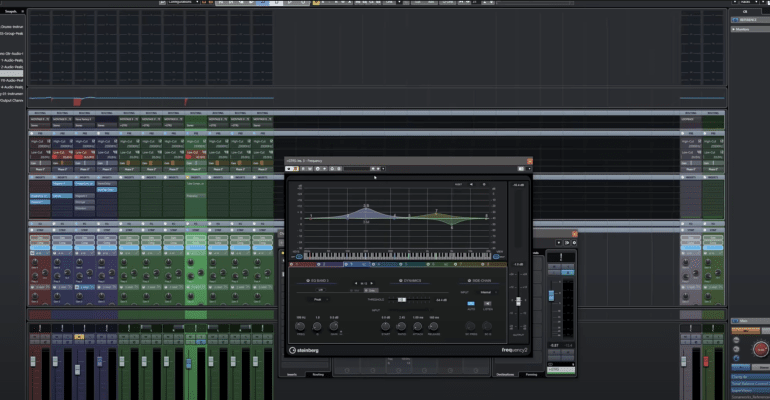Viewport: 770px width, 400px height.
Task: Toggle the EQ BAND 3 power switch
Action: [308, 281]
